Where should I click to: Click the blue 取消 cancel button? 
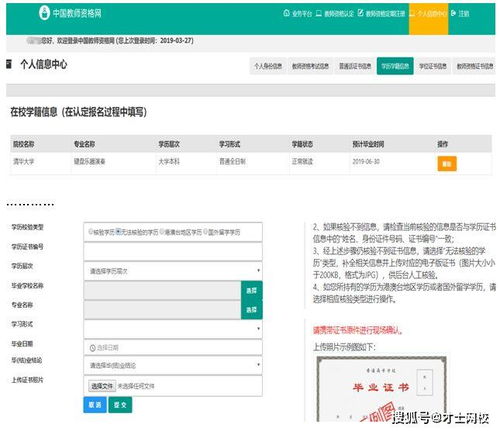pos(95,405)
